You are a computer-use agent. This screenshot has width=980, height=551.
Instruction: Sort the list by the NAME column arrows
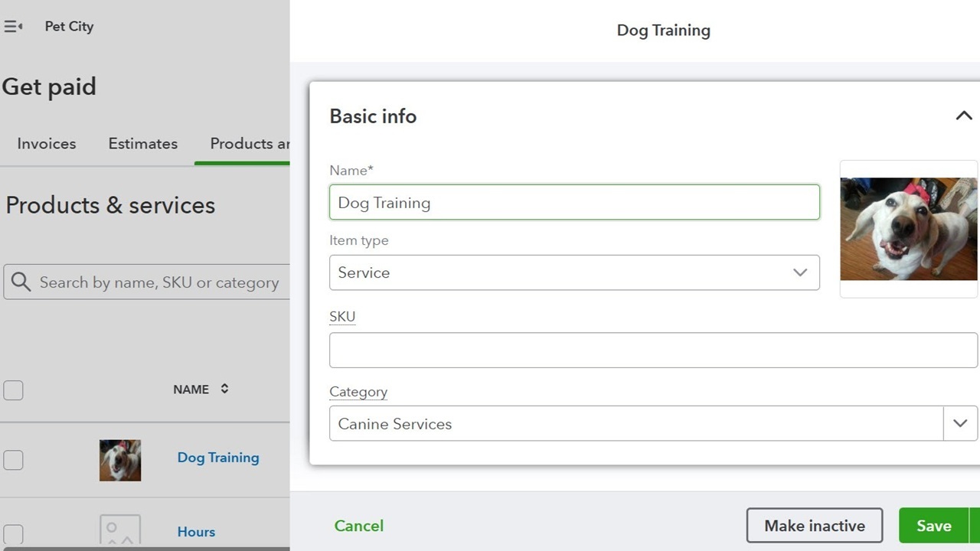pyautogui.click(x=224, y=389)
